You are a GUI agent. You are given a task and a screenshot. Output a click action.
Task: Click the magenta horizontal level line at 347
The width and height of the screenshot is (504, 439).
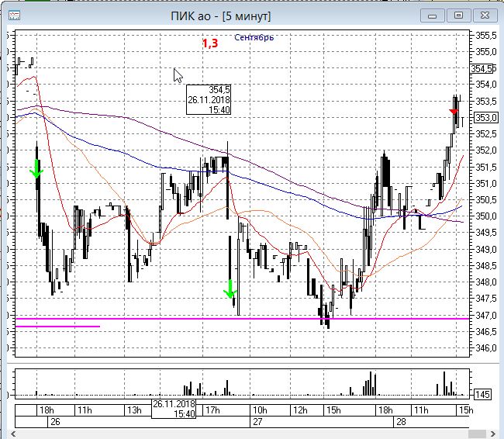[243, 319]
